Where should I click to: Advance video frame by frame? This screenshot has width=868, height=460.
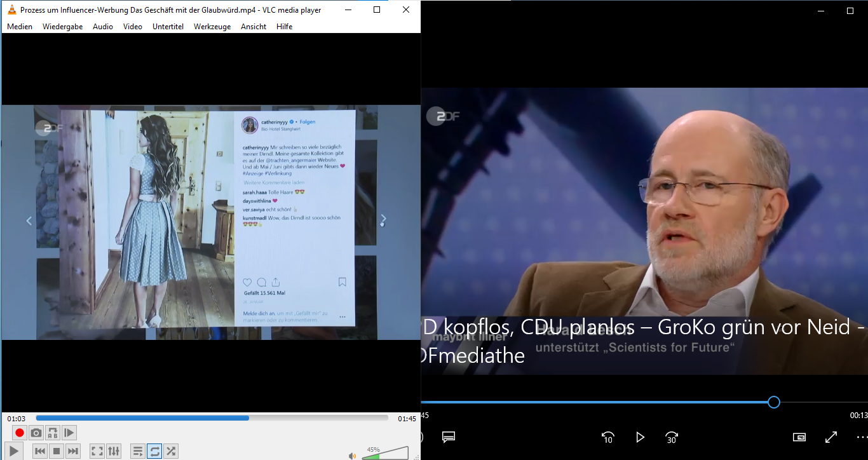tap(69, 433)
